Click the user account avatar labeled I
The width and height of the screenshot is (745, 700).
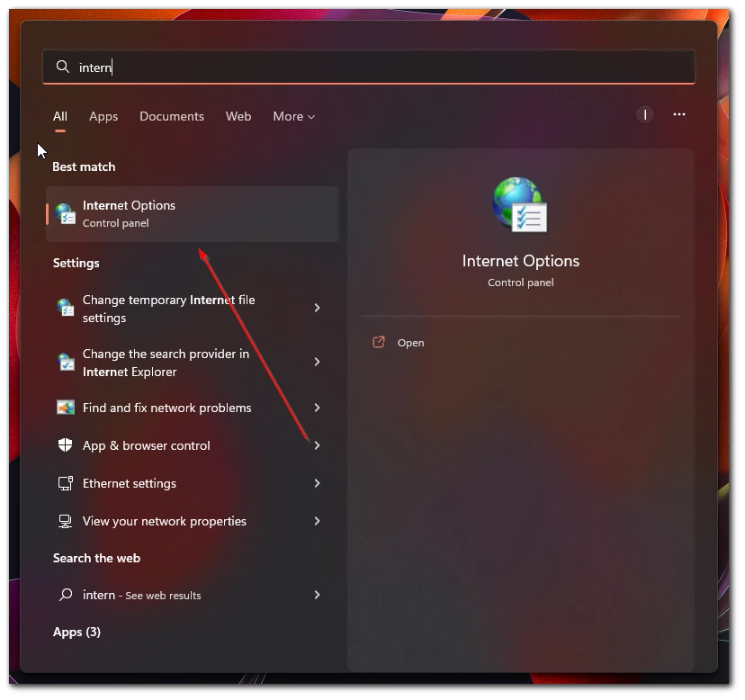click(x=645, y=114)
